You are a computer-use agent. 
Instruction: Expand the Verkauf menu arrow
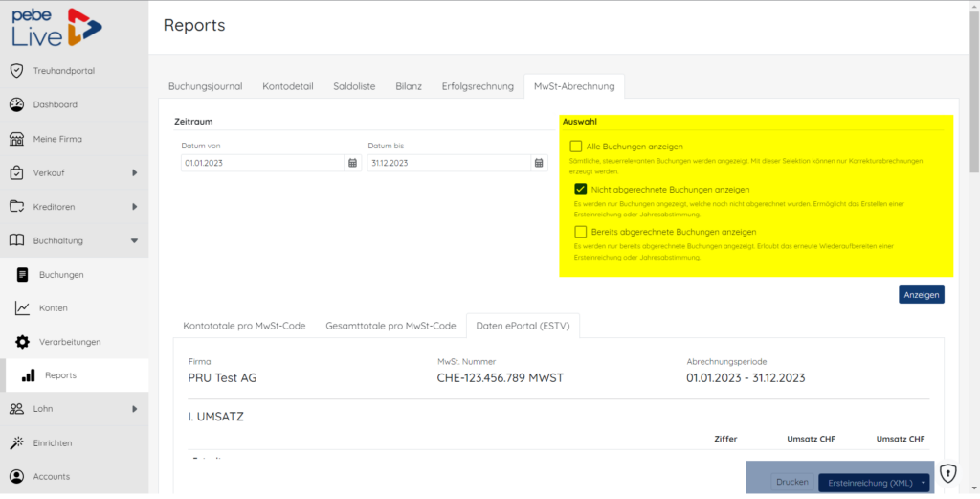pos(134,172)
